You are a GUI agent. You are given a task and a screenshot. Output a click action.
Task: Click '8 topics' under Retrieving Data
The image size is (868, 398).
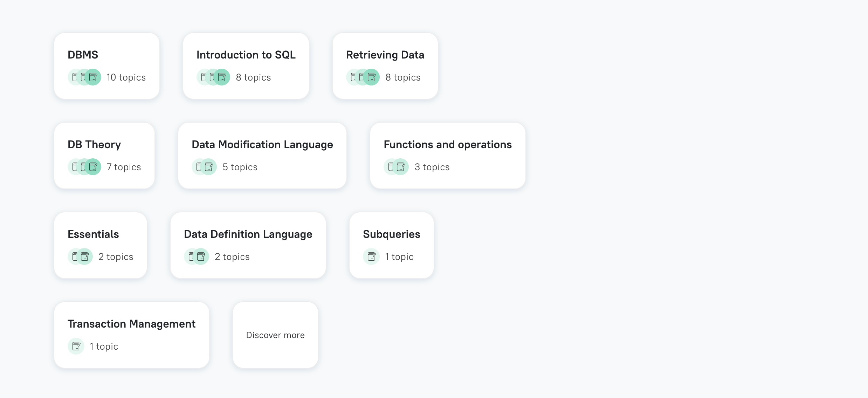[x=403, y=77]
